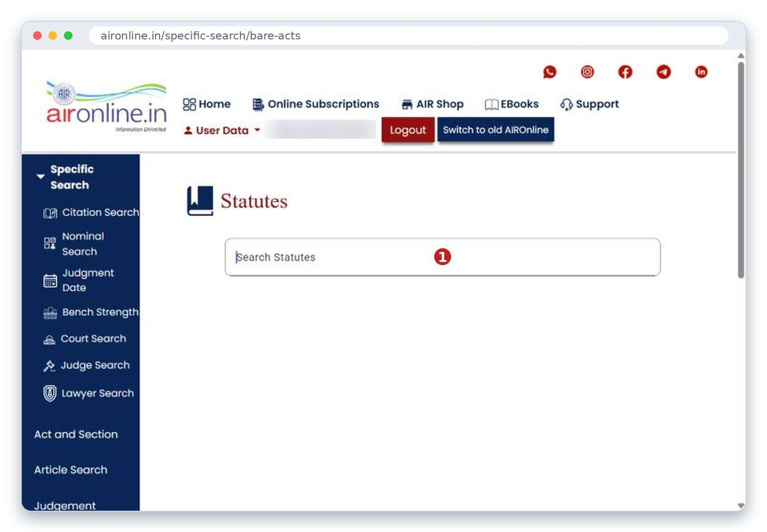Open Nominal Search in sidebar

[x=74, y=244]
